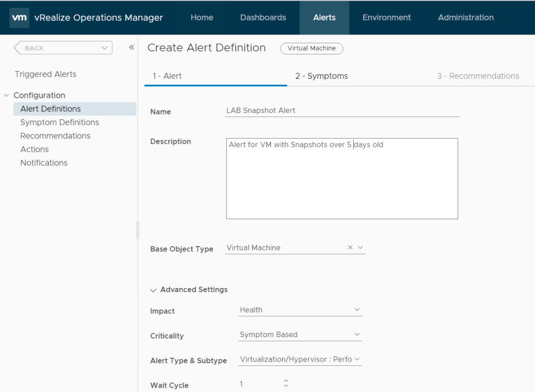
Task: Open the BACK navigation dropdown
Action: pos(104,48)
